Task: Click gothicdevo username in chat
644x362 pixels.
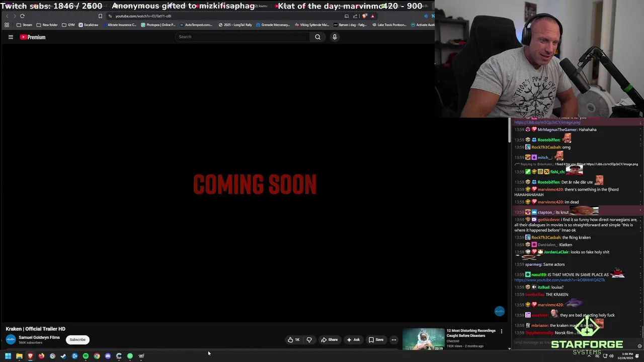Action: pyautogui.click(x=549, y=220)
